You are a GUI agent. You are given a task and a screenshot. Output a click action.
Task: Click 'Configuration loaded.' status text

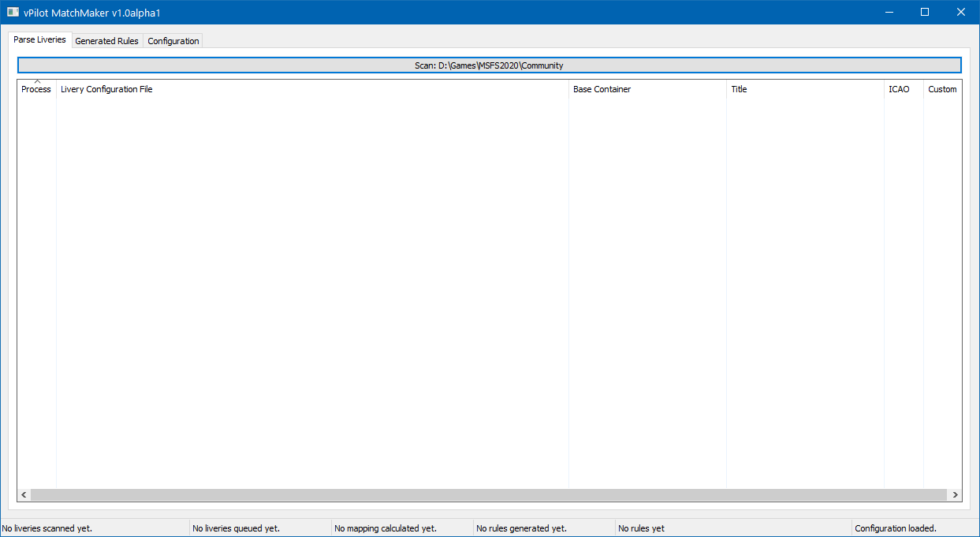pyautogui.click(x=896, y=528)
